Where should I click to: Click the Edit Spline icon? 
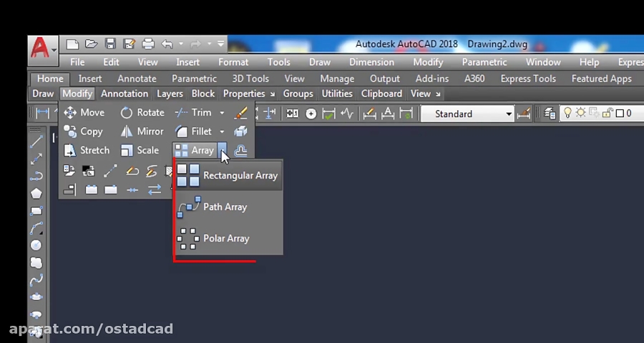152,171
